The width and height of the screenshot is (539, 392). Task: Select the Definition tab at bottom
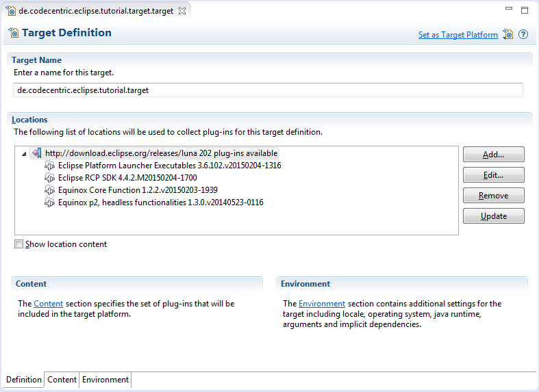coord(24,380)
